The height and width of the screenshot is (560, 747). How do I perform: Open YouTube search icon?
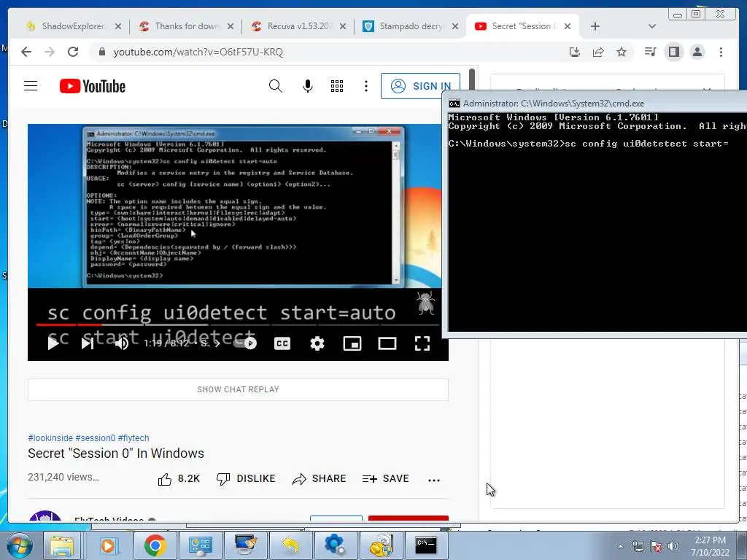(x=275, y=86)
